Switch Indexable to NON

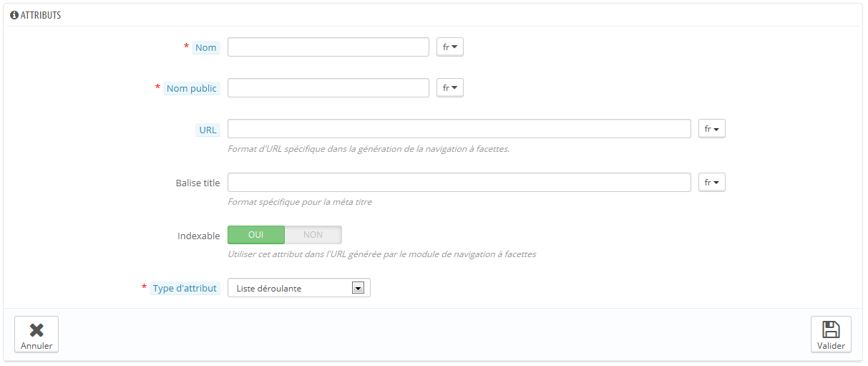coord(313,235)
